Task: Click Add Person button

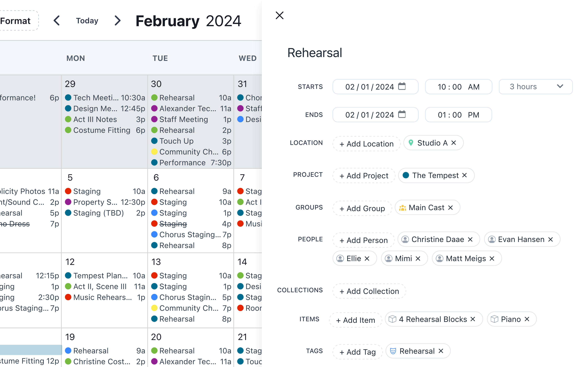Action: (x=364, y=240)
